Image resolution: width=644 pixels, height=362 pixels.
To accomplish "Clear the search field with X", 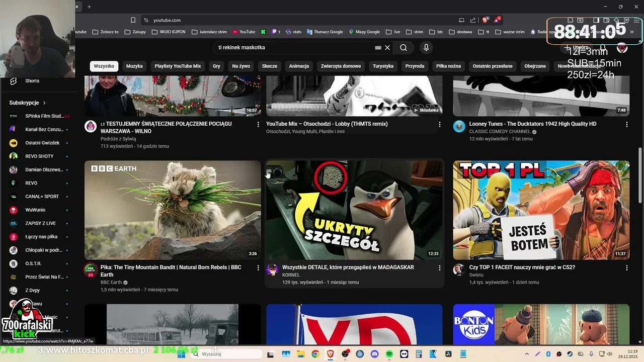I will click(387, 48).
